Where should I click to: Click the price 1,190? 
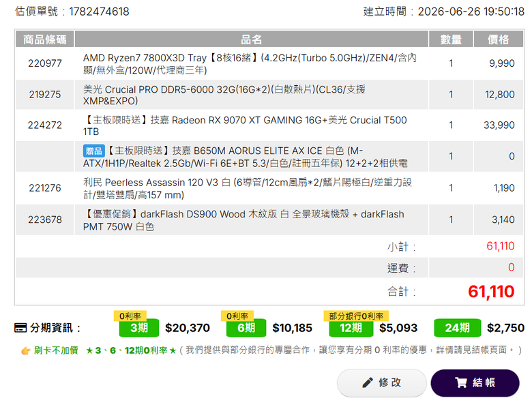coord(504,188)
